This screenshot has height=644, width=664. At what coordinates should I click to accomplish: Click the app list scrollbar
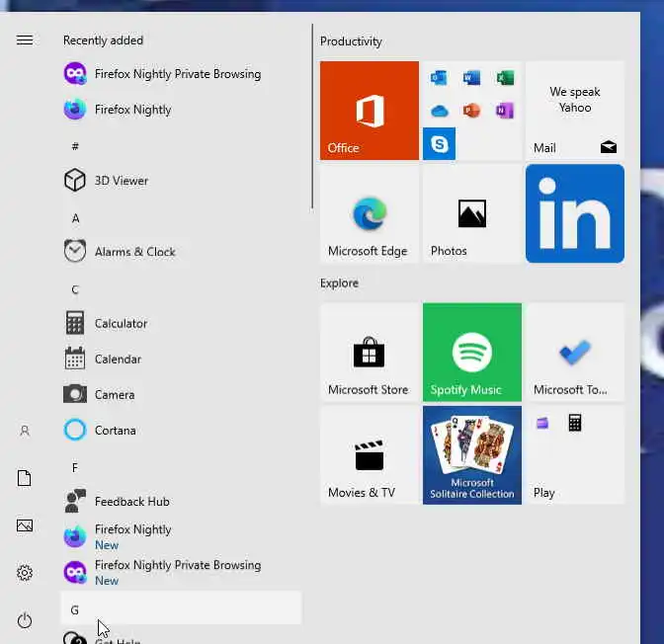click(312, 117)
